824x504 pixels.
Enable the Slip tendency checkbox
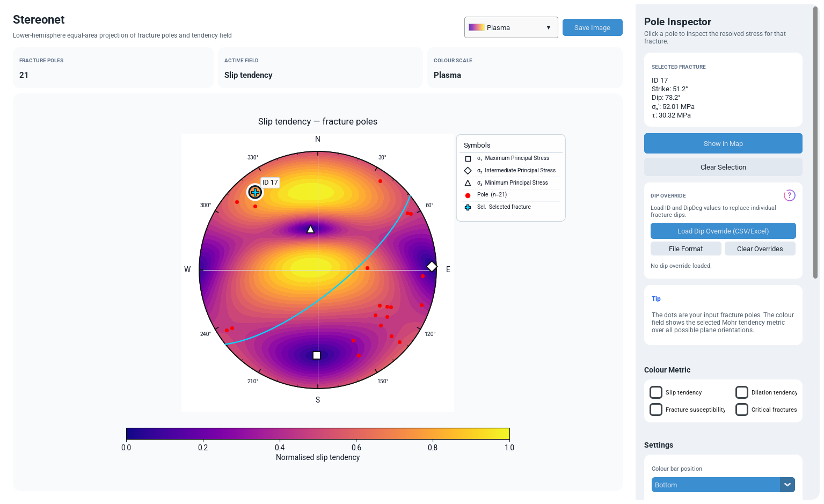656,392
